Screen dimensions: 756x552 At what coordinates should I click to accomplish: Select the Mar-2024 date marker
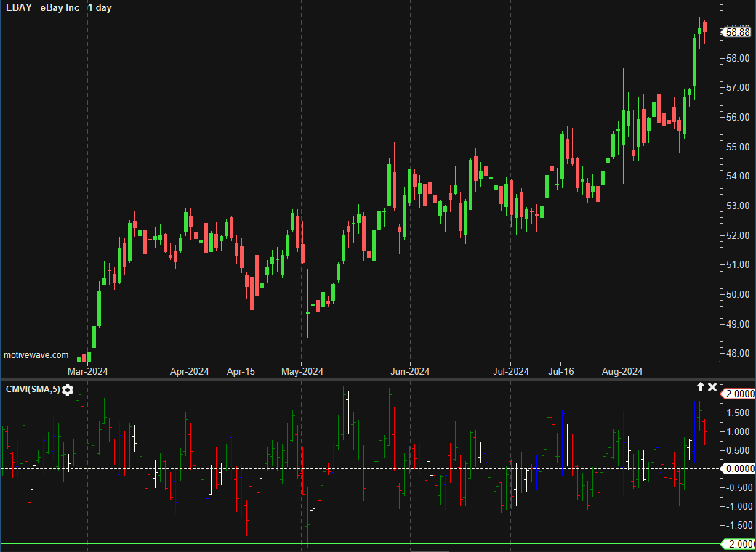[88, 371]
